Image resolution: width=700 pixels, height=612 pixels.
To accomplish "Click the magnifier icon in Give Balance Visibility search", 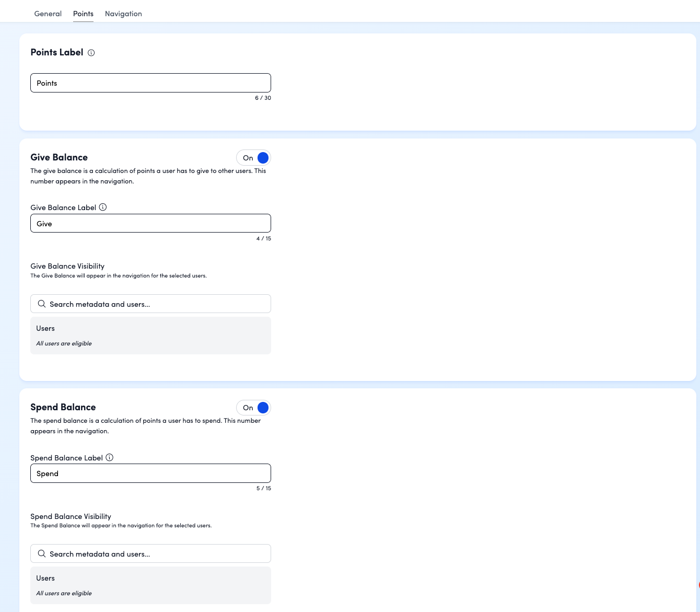I will pos(42,304).
